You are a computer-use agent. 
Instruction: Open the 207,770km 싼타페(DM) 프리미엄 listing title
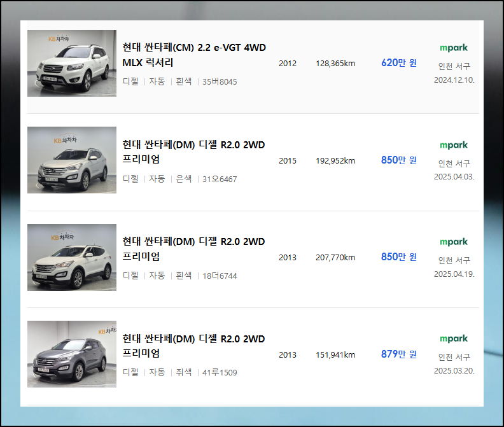point(193,249)
